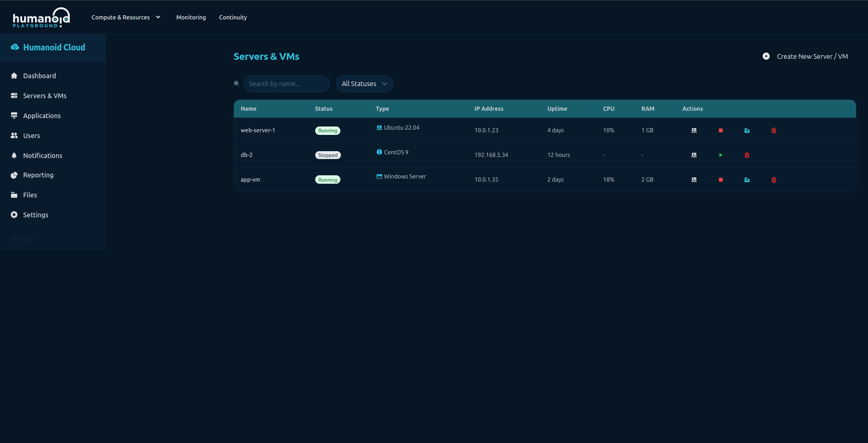The image size is (868, 443).
Task: Open terminal console for db-2
Action: pyautogui.click(x=694, y=155)
